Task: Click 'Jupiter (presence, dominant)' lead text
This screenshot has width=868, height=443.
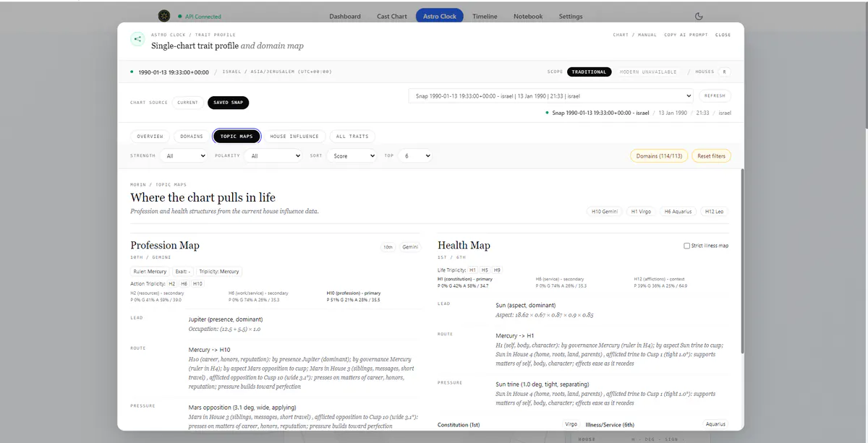Action: pyautogui.click(x=226, y=319)
